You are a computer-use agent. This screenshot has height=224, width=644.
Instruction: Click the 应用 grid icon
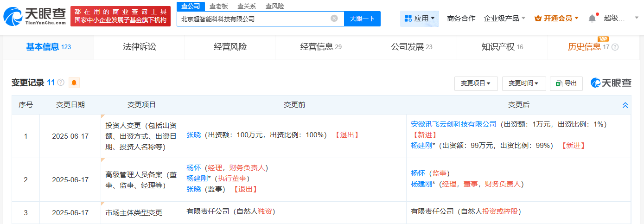(408, 19)
